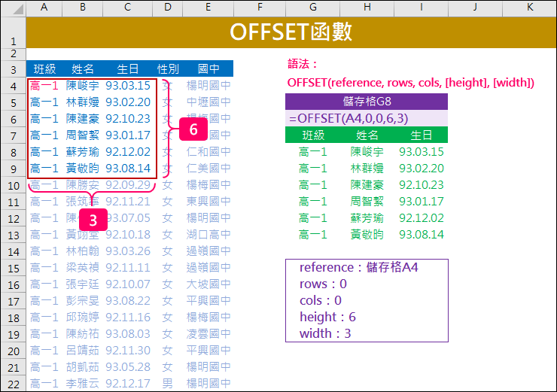The height and width of the screenshot is (392, 557).
Task: Click the reference：儲存格A4 line
Action: [x=359, y=267]
